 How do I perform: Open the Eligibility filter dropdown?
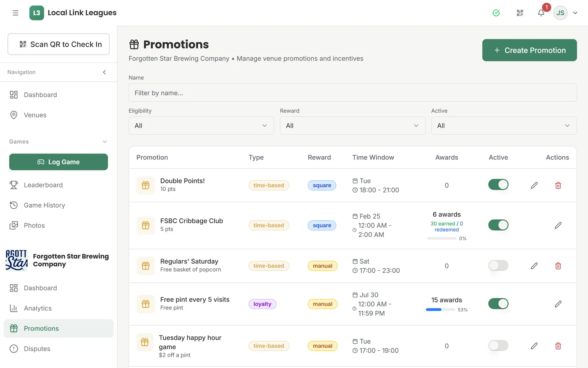click(201, 125)
